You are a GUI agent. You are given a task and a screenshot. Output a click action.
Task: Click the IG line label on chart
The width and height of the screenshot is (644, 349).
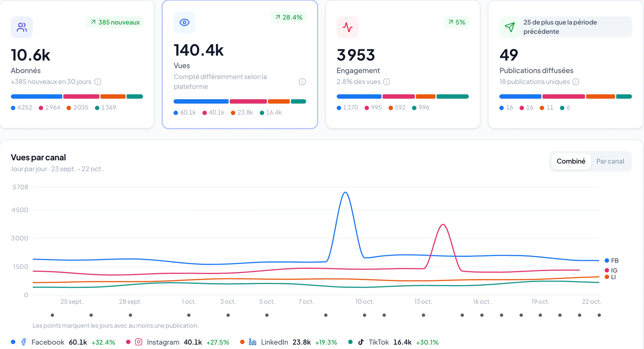[x=611, y=270]
